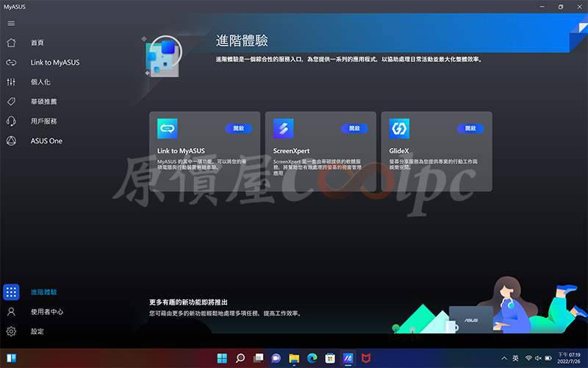Click the 進階體驗 grid icon
This screenshot has width=588, height=368.
click(x=11, y=292)
